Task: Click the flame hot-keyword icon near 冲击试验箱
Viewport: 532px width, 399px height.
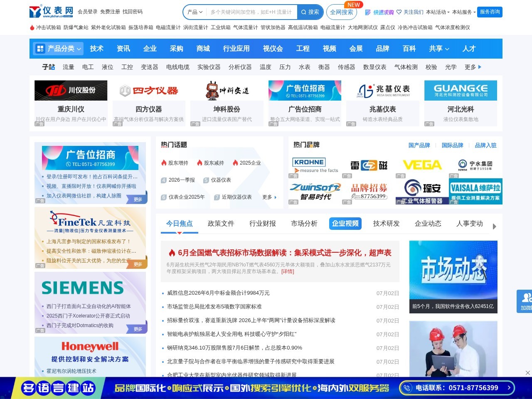Action: (32, 27)
